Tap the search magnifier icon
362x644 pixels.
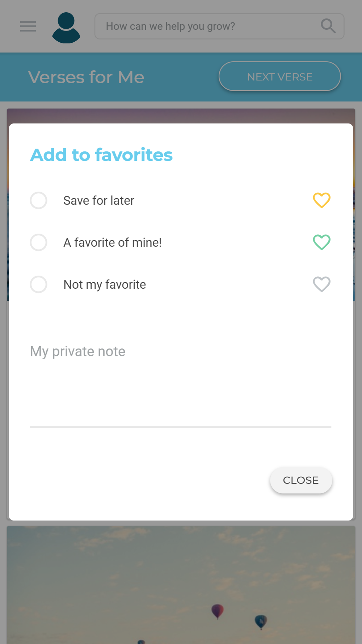tap(328, 26)
